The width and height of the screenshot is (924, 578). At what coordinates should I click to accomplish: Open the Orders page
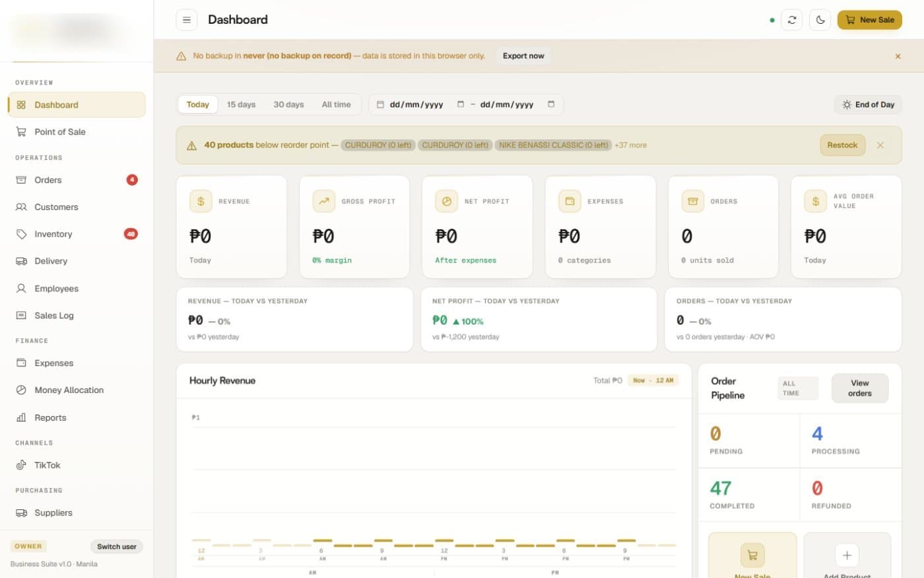click(x=77, y=180)
